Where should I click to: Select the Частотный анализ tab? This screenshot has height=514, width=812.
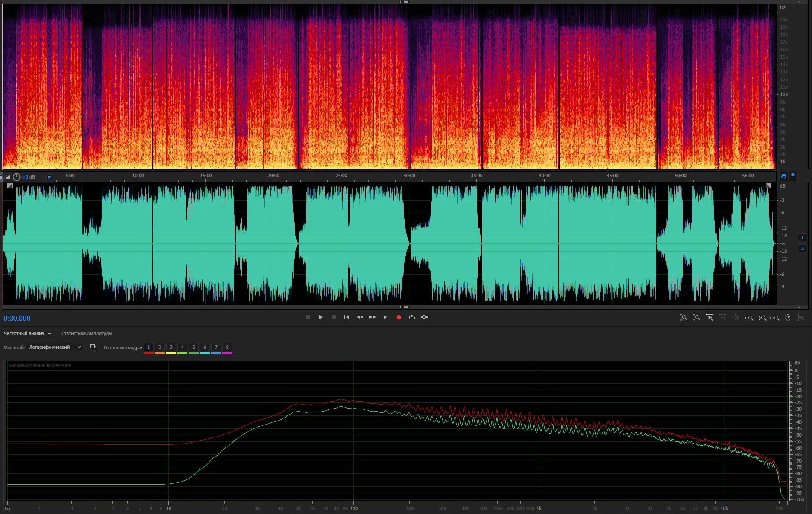click(24, 333)
